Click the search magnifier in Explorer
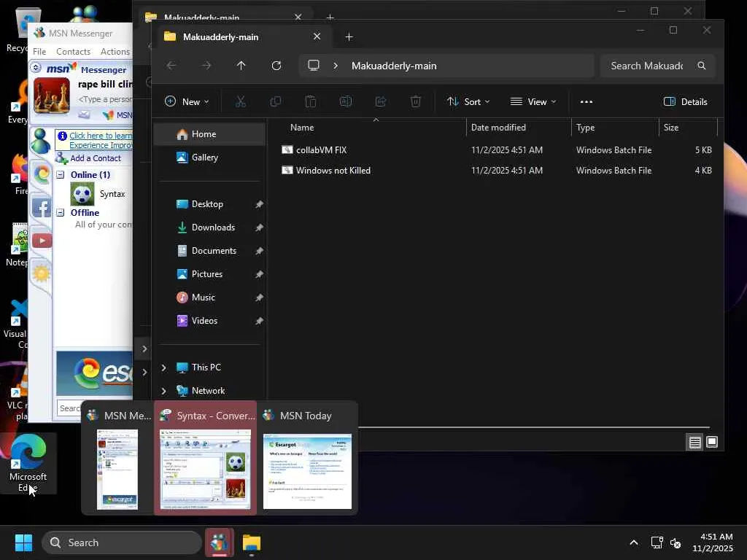Image resolution: width=747 pixels, height=560 pixels. [x=701, y=66]
